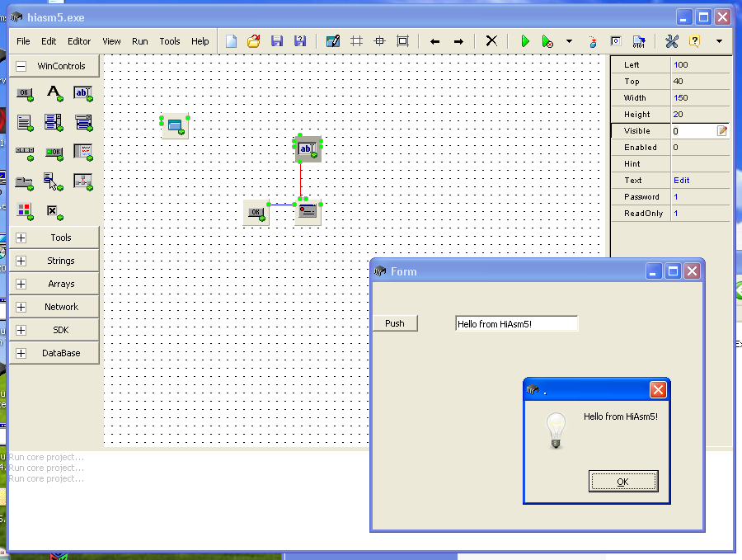Select the ComboBox component in palette

(84, 123)
